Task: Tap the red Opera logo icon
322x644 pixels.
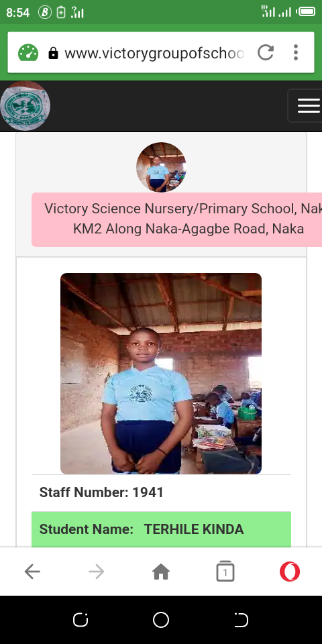Action: [x=290, y=572]
